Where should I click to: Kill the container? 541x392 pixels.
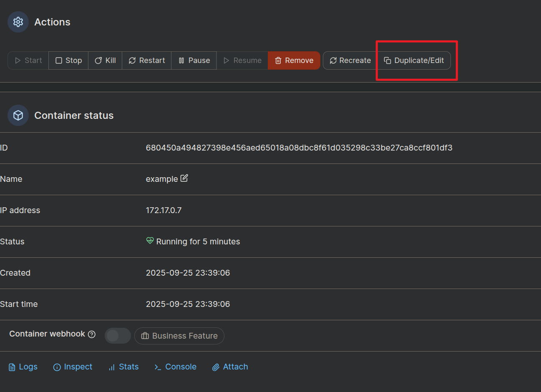click(105, 60)
